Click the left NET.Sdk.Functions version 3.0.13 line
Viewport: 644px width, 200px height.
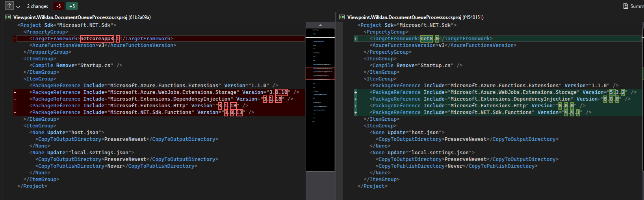pyautogui.click(x=142, y=112)
